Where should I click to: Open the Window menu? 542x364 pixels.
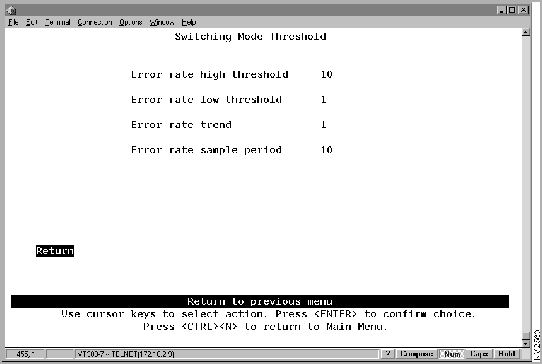162,22
